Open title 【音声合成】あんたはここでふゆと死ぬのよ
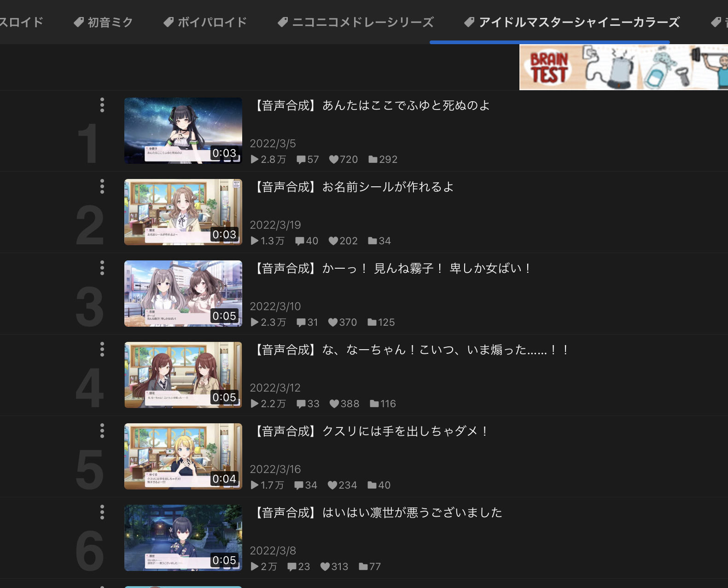This screenshot has height=588, width=728. click(x=371, y=105)
